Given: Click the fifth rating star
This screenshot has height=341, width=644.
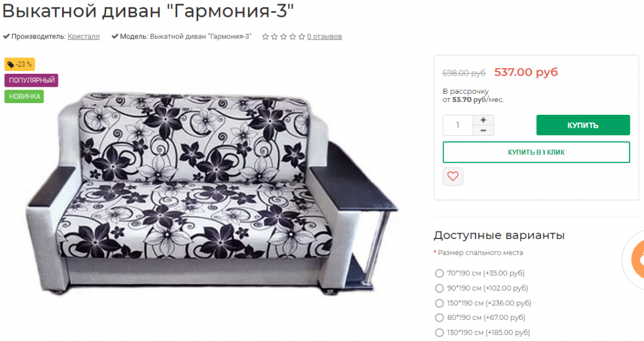Looking at the screenshot, I should click(302, 36).
